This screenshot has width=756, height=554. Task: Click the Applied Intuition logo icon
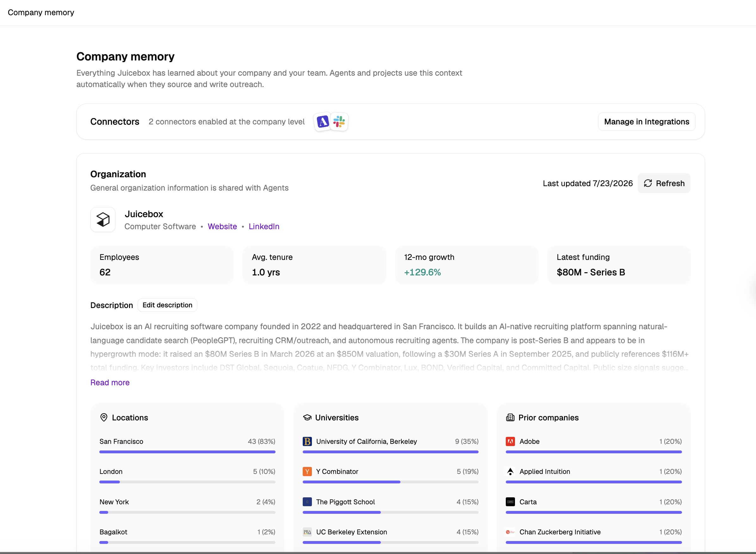click(510, 471)
